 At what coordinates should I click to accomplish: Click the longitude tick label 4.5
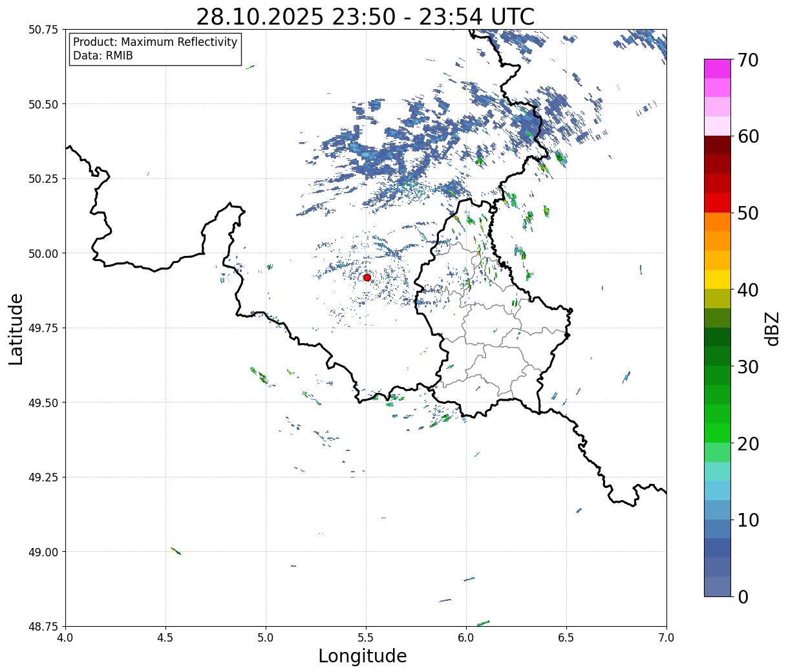[x=165, y=637]
